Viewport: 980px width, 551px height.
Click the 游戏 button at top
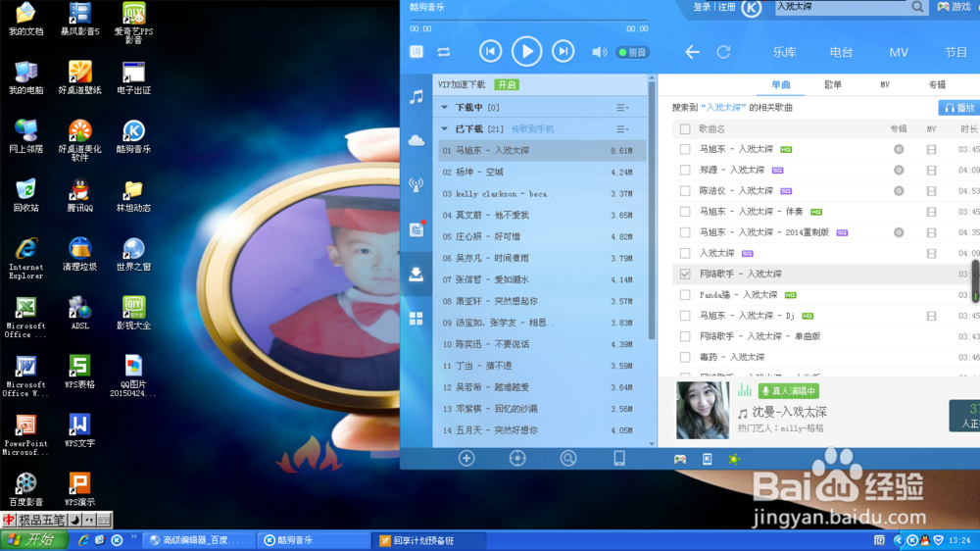click(955, 7)
